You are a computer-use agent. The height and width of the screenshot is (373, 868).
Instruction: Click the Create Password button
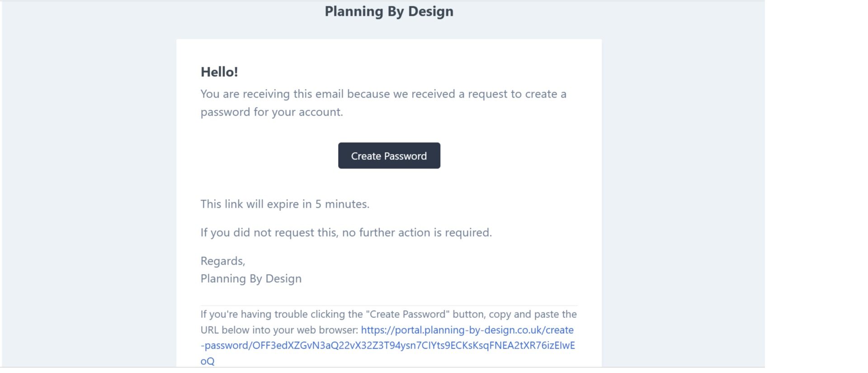point(389,156)
